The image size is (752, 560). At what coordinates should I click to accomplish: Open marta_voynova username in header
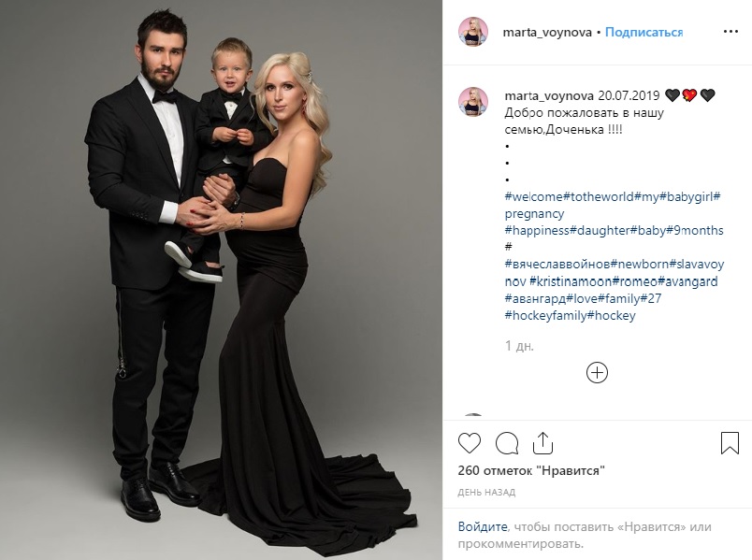pyautogui.click(x=547, y=33)
